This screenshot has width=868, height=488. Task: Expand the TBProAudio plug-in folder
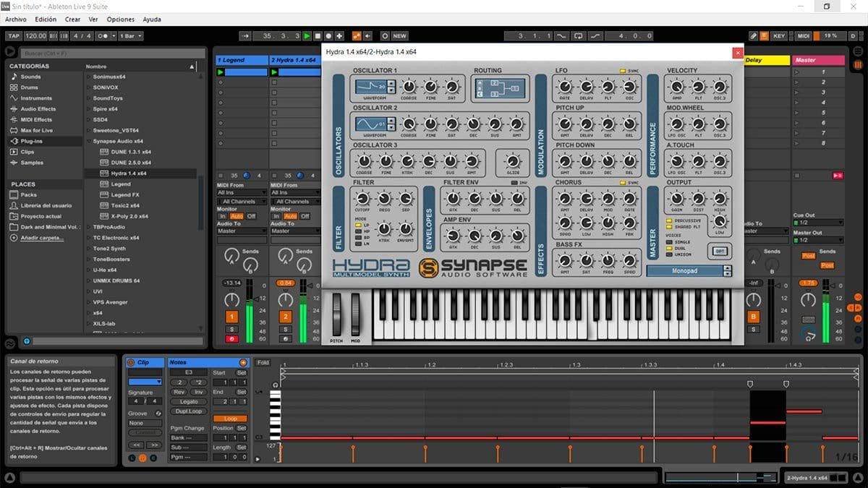tap(88, 227)
